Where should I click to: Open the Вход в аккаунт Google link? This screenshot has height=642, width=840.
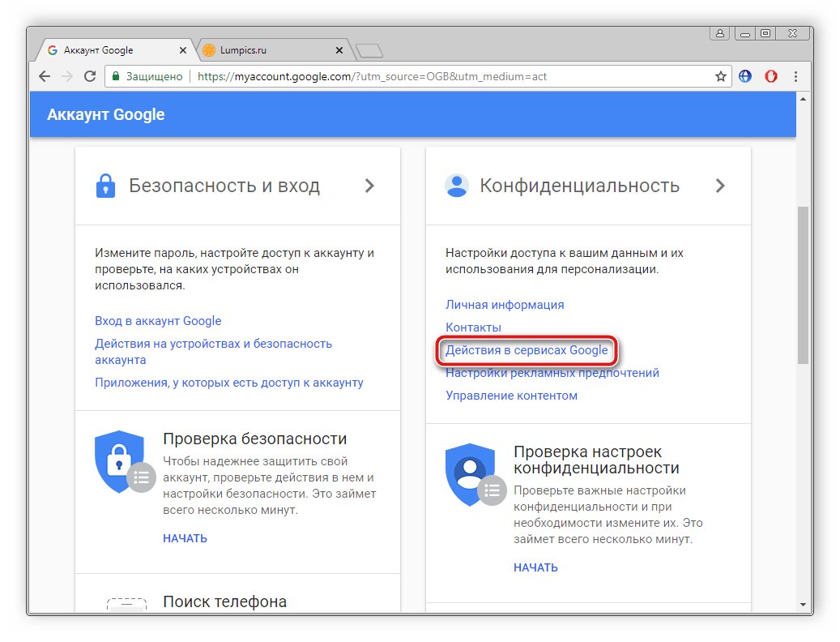point(158,321)
